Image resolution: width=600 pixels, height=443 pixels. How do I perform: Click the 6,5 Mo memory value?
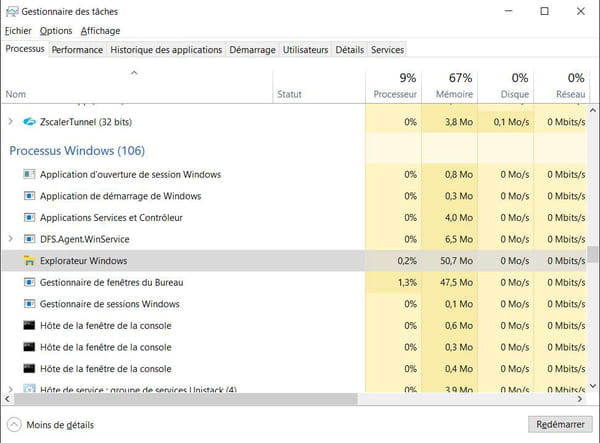tap(459, 239)
